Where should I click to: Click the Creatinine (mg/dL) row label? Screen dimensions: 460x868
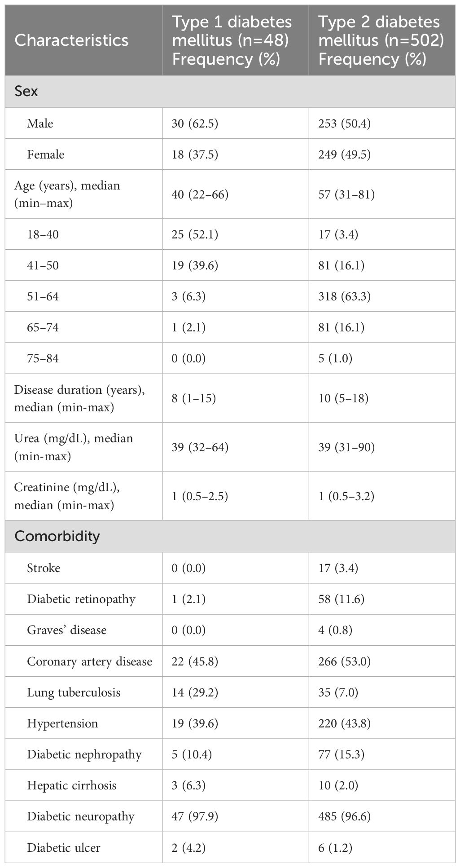(x=67, y=496)
